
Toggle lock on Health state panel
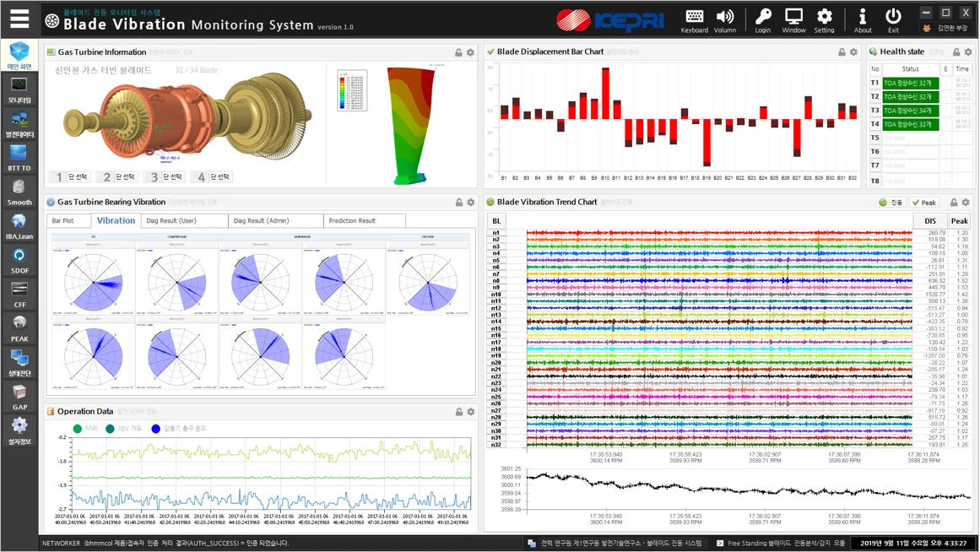[x=956, y=51]
